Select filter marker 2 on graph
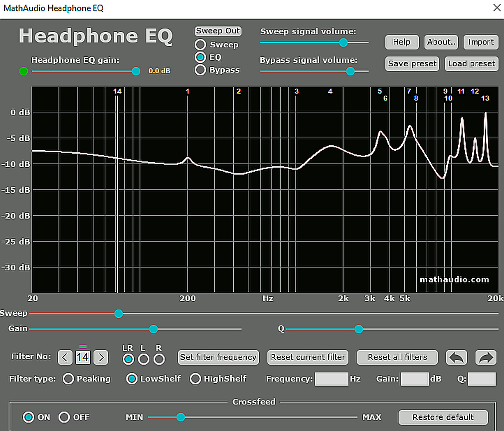The image size is (504, 431). (238, 91)
